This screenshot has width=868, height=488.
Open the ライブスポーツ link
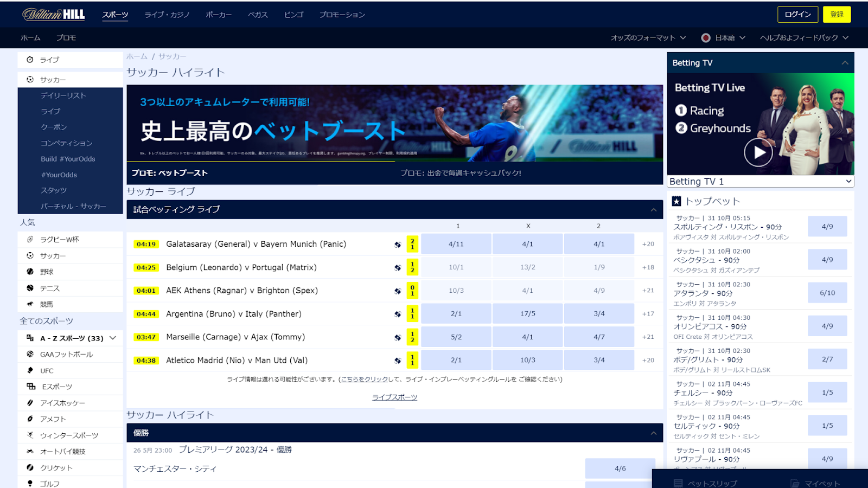click(394, 397)
